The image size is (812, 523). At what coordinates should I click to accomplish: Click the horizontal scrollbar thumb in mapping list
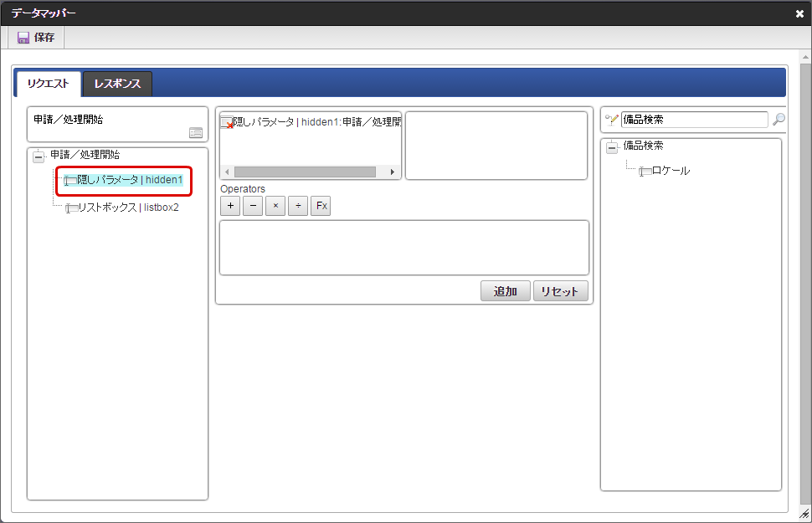(305, 172)
